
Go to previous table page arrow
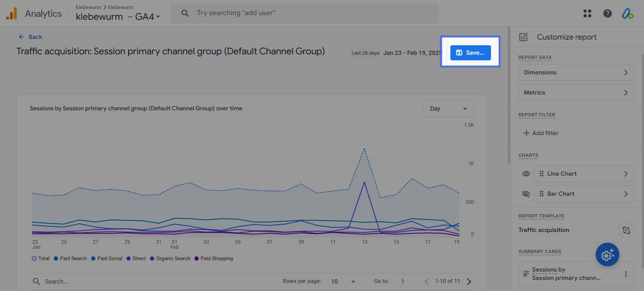(427, 282)
